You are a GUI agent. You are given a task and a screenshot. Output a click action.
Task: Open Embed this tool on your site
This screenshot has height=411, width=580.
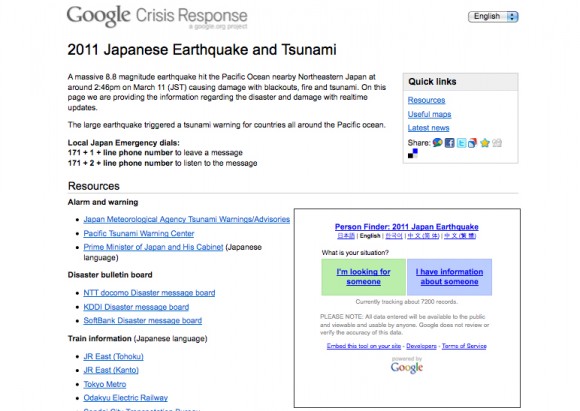click(364, 346)
